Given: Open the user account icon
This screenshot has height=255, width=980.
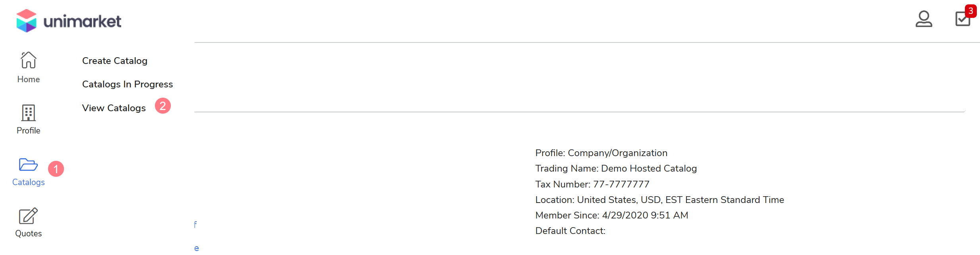Looking at the screenshot, I should pos(924,19).
